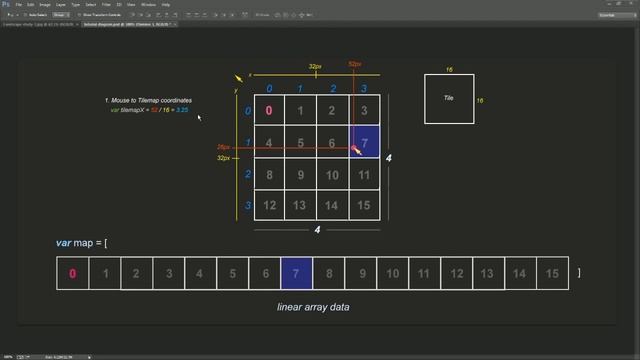
Task: Click Align right edges icon
Action: coord(175,15)
